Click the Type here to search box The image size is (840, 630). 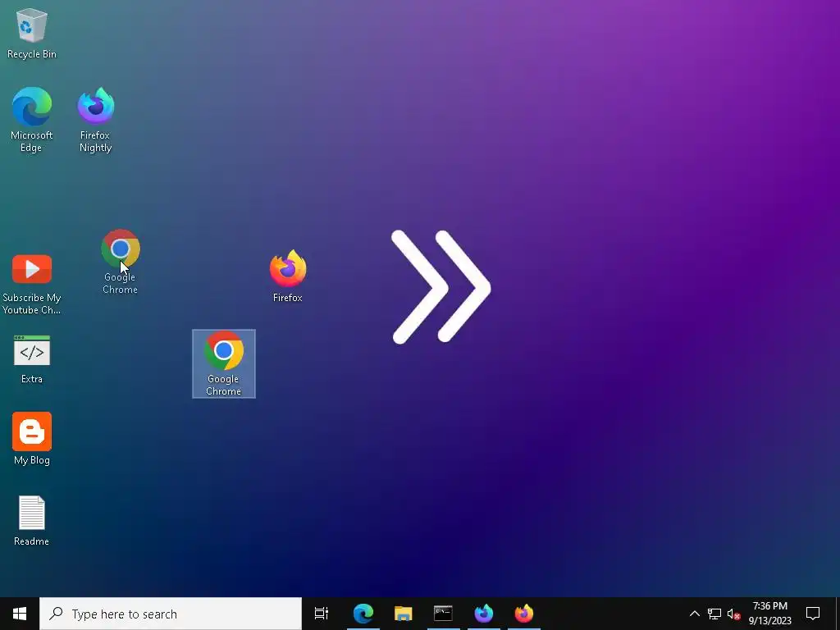pos(171,614)
